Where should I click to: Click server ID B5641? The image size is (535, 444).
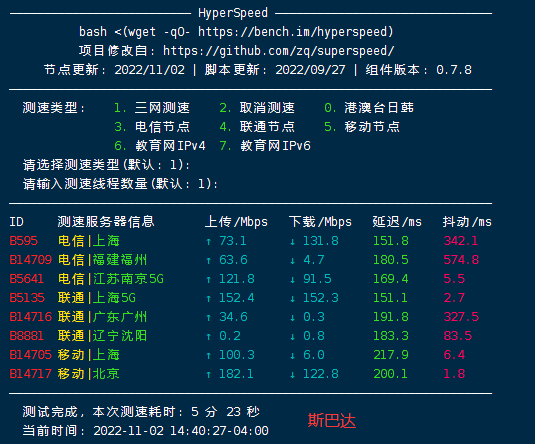tap(27, 279)
